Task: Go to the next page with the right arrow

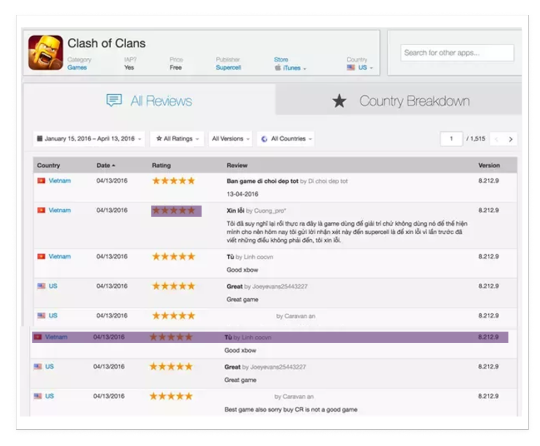Action: [510, 139]
